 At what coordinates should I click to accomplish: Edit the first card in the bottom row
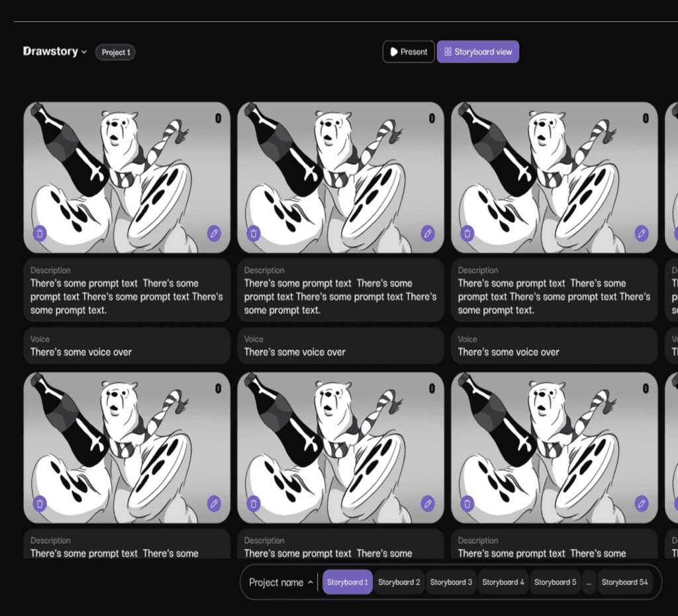[x=214, y=504]
